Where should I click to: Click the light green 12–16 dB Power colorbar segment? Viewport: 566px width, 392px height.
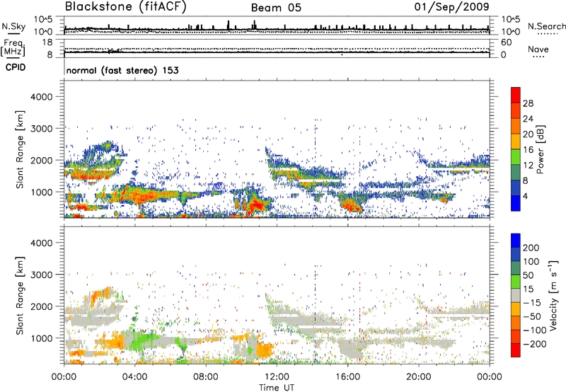(516, 156)
